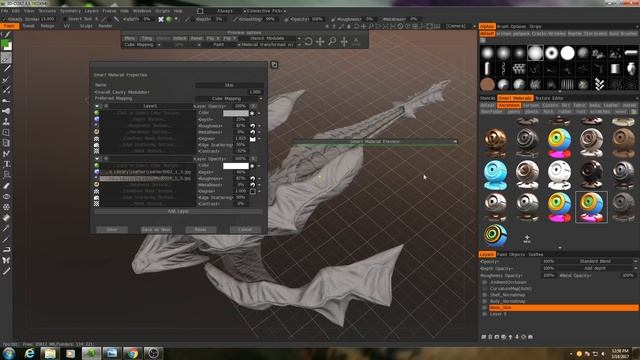Select the chevron arrows alpha brush
The height and width of the screenshot is (360, 640).
599,84
